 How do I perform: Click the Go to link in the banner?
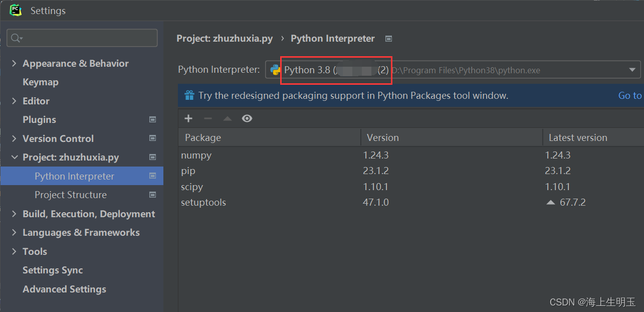pos(629,95)
